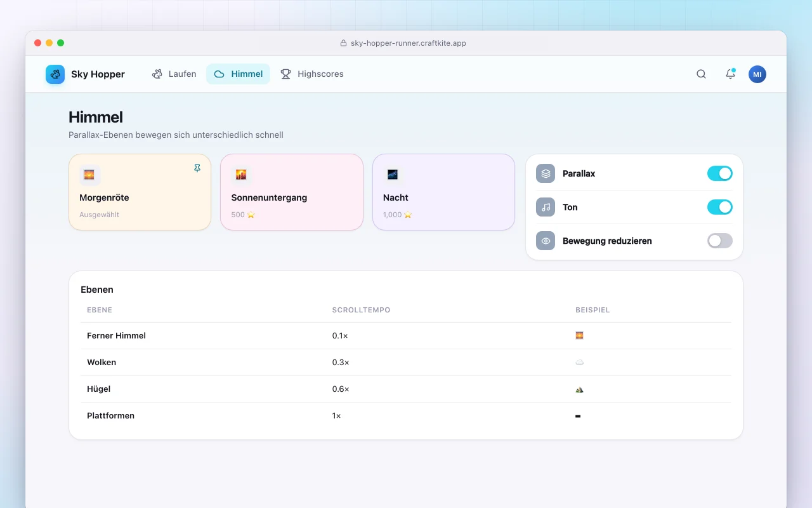Click the Wolken row label

[101, 362]
